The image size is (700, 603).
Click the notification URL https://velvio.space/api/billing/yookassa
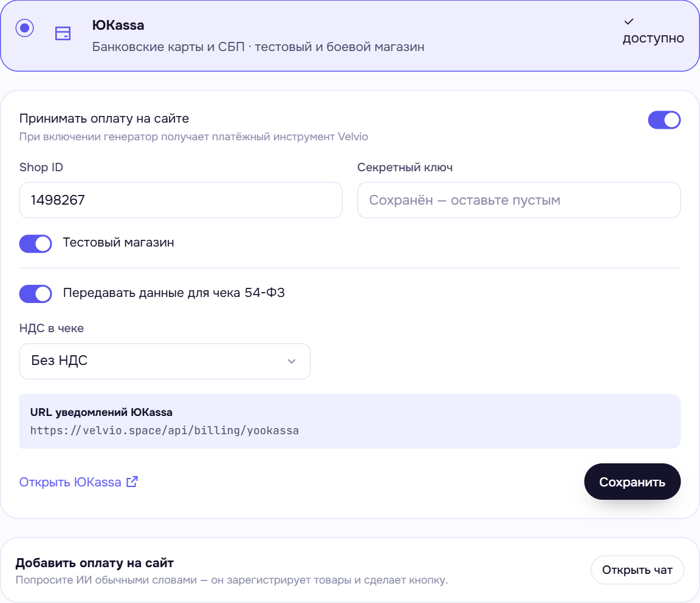pos(165,431)
